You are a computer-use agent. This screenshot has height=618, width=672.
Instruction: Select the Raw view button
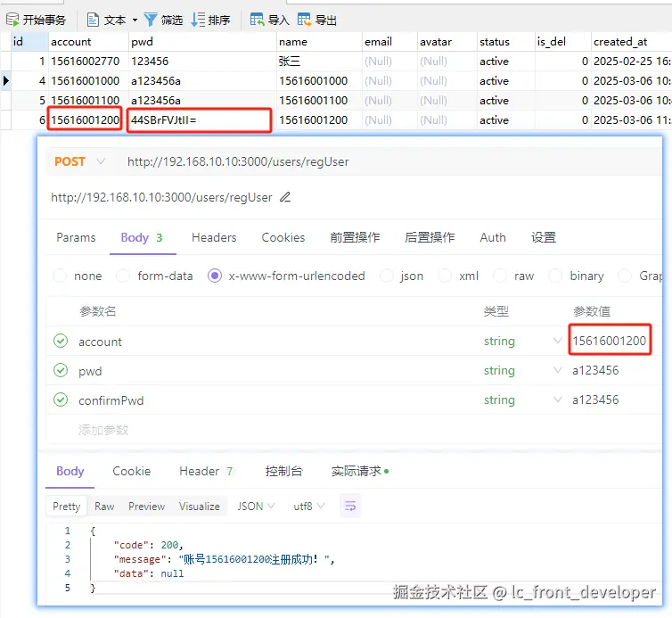pyautogui.click(x=104, y=506)
